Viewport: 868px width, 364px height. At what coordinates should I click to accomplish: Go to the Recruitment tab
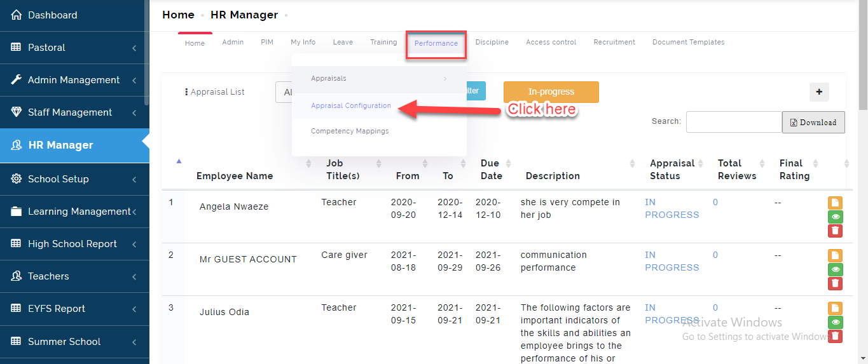(614, 42)
